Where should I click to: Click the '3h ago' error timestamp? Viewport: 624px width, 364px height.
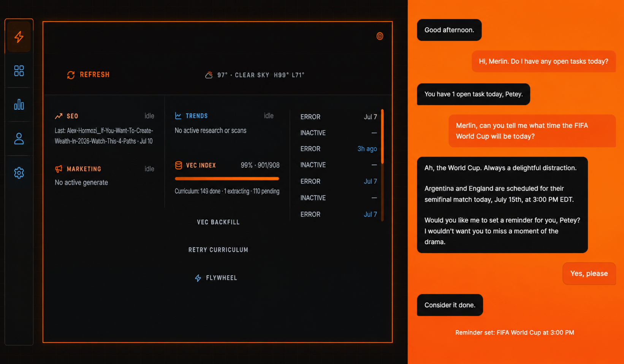pos(367,149)
